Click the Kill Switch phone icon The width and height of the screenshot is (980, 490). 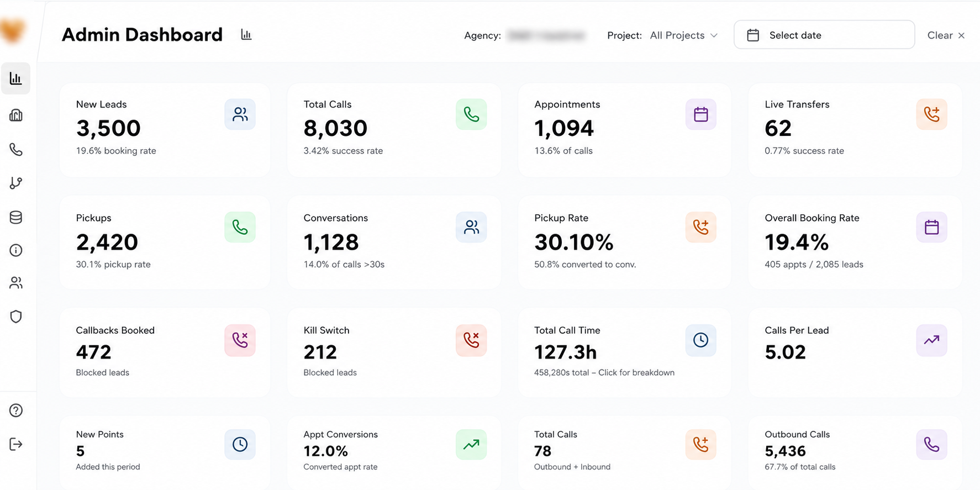(x=471, y=340)
